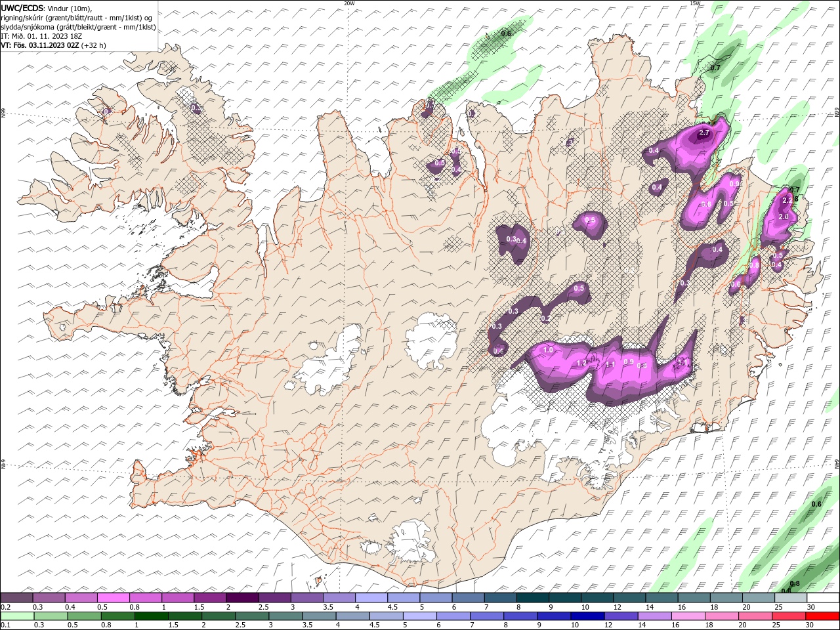The image size is (840, 630).
Task: Click the dark teal 8 swatch, top legend row
Action: 532,598
